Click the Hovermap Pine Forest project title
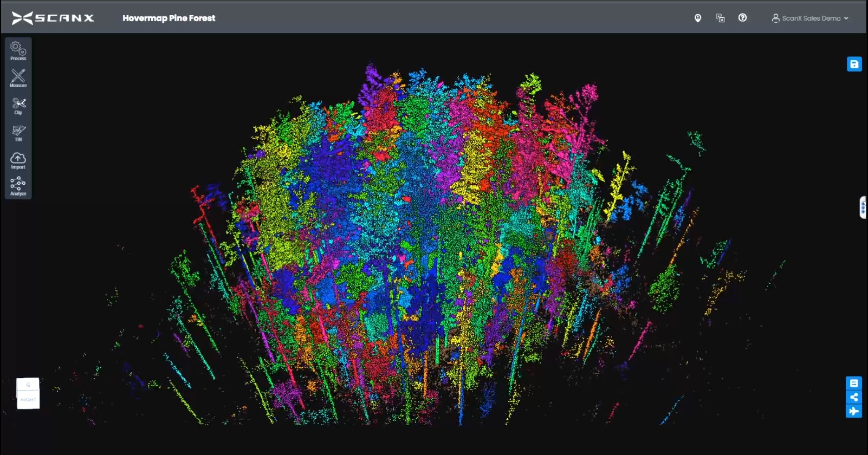This screenshot has width=868, height=455. tap(169, 18)
